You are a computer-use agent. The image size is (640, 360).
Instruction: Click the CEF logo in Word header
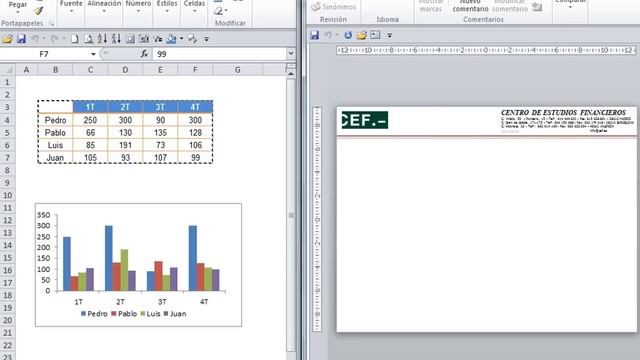tap(364, 120)
